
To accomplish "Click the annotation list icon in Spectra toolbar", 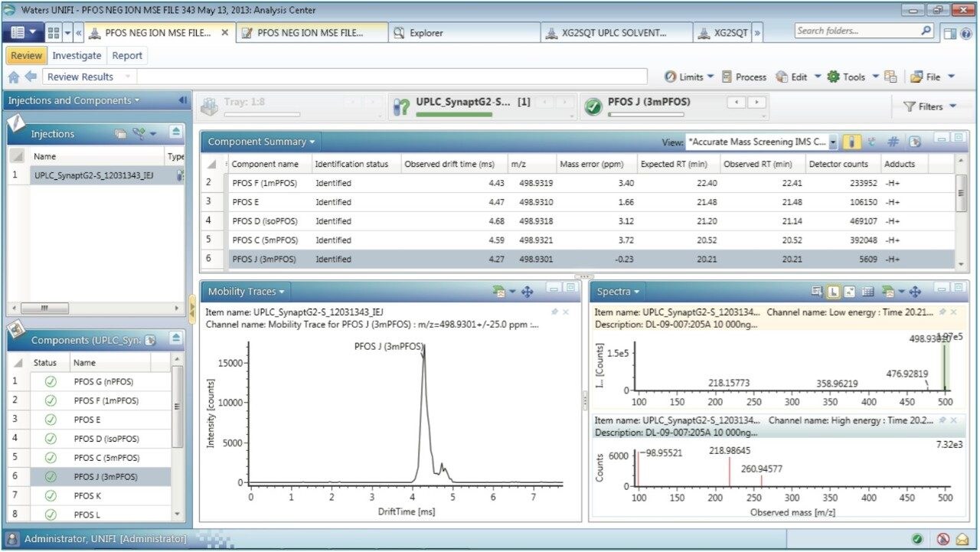I will pyautogui.click(x=817, y=292).
